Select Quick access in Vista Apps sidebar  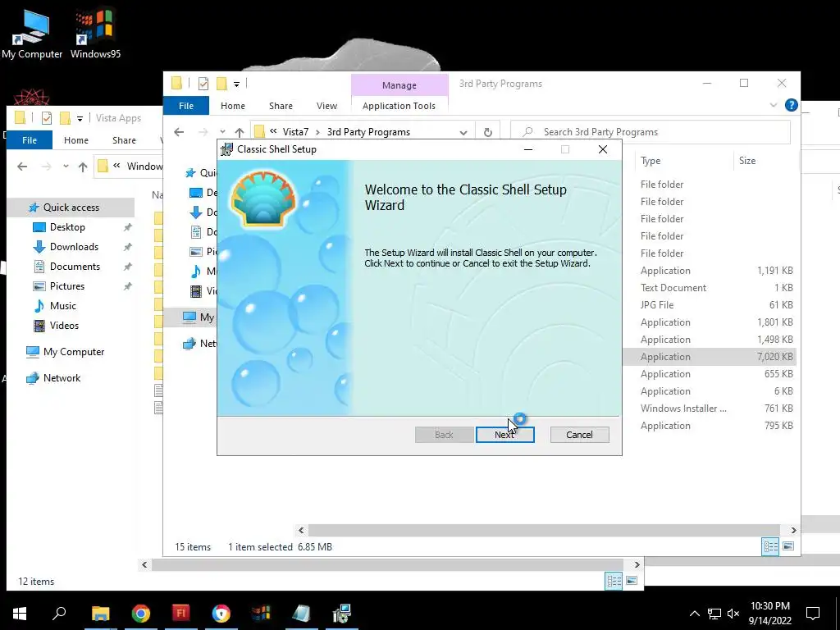(x=71, y=208)
